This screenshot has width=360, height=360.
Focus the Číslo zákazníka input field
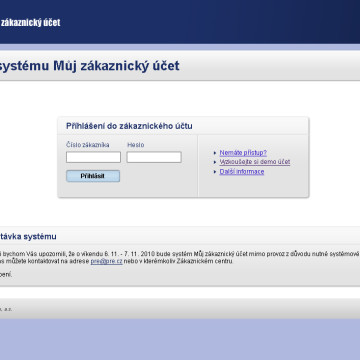93,157
